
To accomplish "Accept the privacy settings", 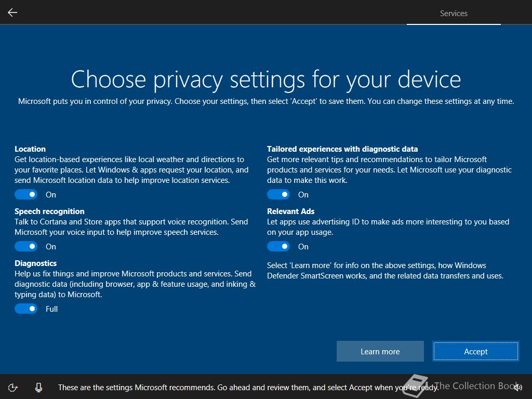I will point(476,351).
